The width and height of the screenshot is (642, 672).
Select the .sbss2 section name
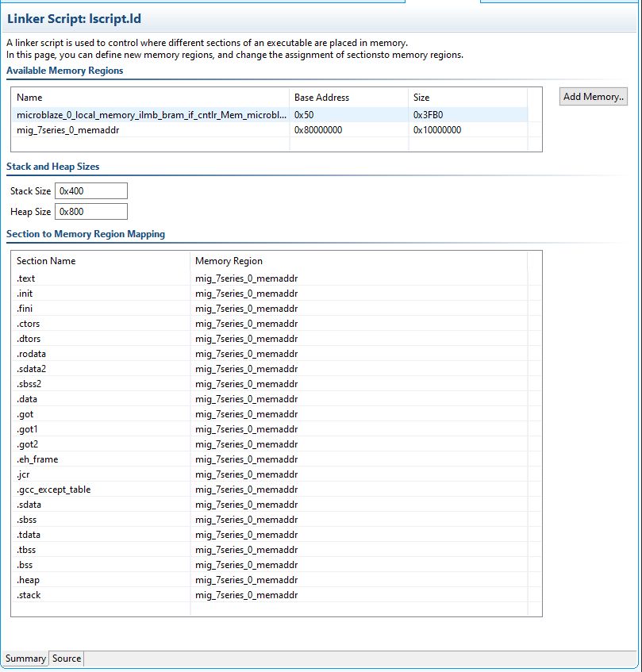29,383
